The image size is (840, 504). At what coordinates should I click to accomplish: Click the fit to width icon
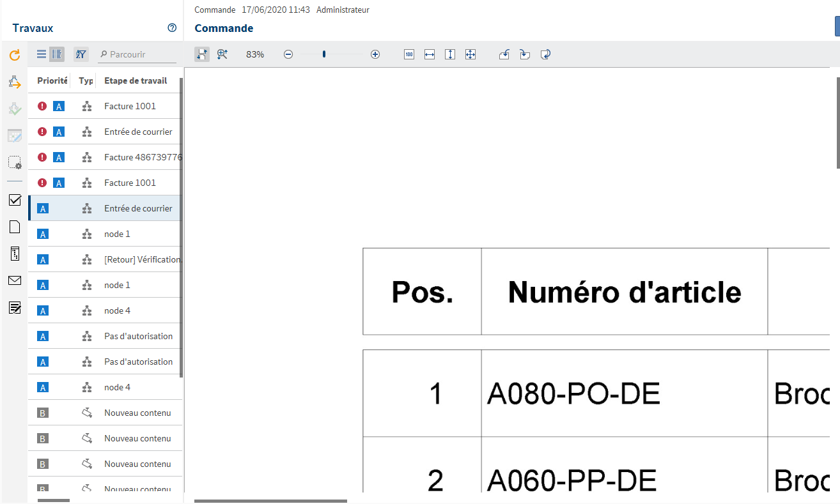tap(430, 55)
